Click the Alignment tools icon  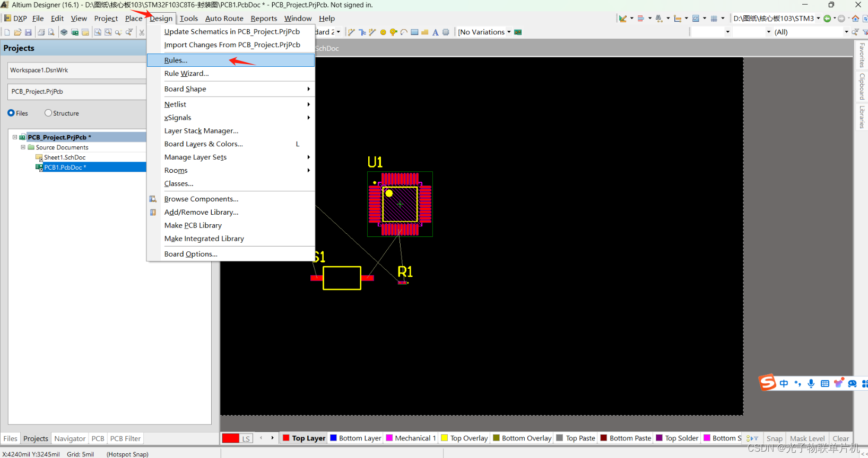(x=641, y=19)
